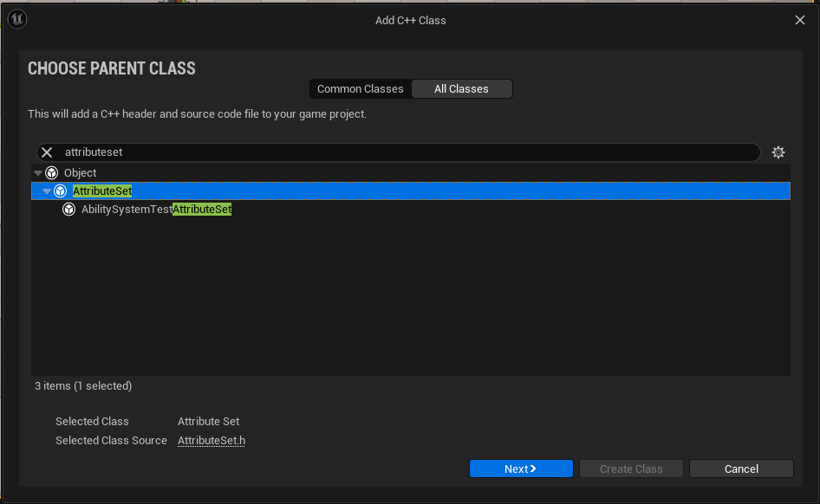Click the AbilitySystemTestAttributeSet class icon
Image resolution: width=820 pixels, height=504 pixels.
coord(69,209)
